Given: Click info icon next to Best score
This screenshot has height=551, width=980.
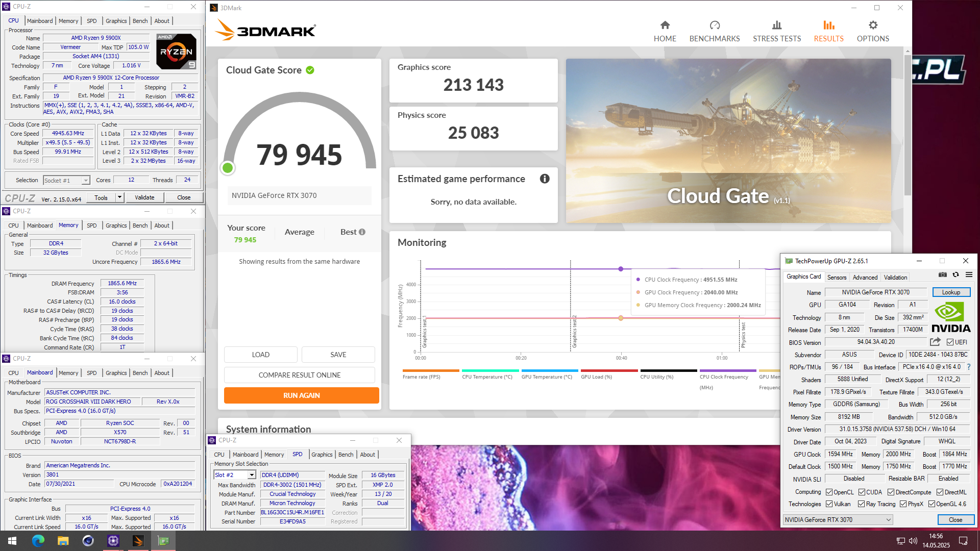Looking at the screenshot, I should click(x=362, y=232).
